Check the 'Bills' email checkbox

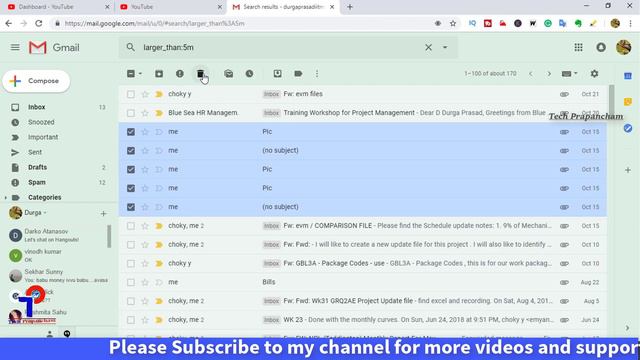pyautogui.click(x=131, y=282)
